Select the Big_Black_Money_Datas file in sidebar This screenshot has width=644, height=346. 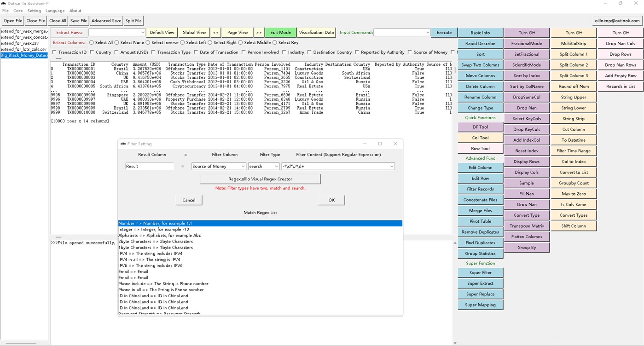click(x=23, y=55)
